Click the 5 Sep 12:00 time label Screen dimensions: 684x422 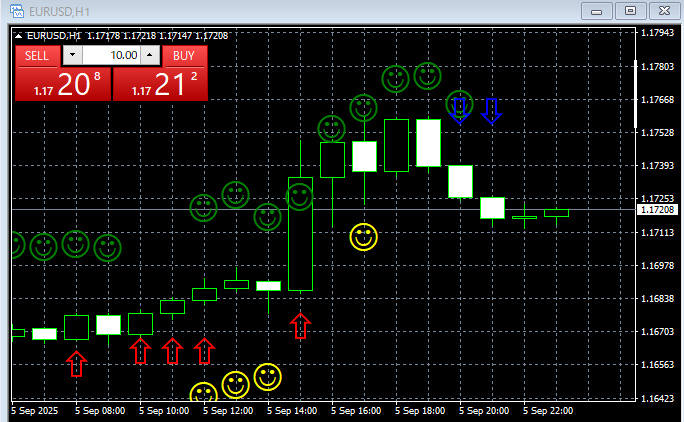pos(228,411)
